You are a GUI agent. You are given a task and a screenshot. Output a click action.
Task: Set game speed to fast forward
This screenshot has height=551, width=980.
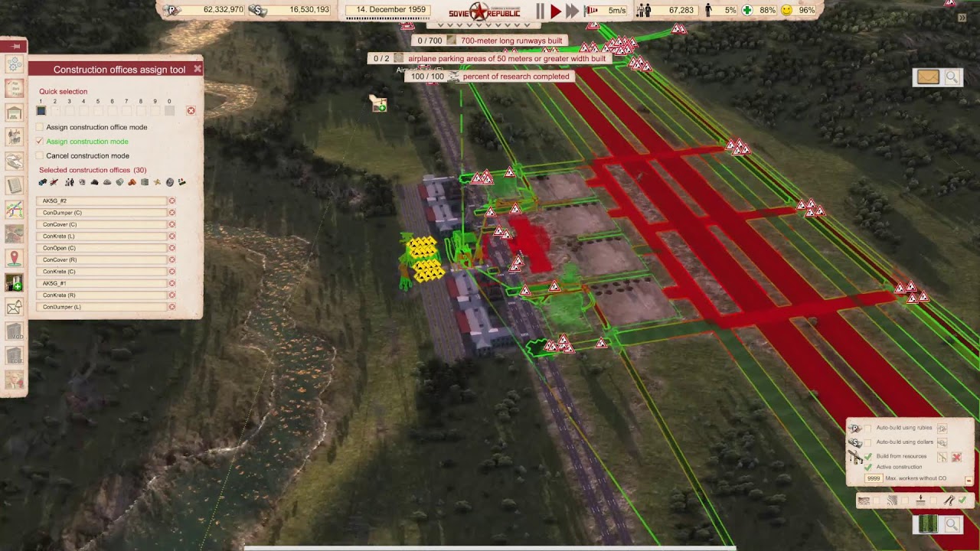tap(572, 11)
